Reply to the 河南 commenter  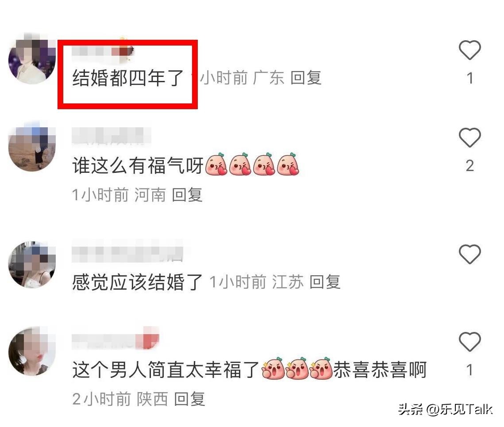click(187, 195)
